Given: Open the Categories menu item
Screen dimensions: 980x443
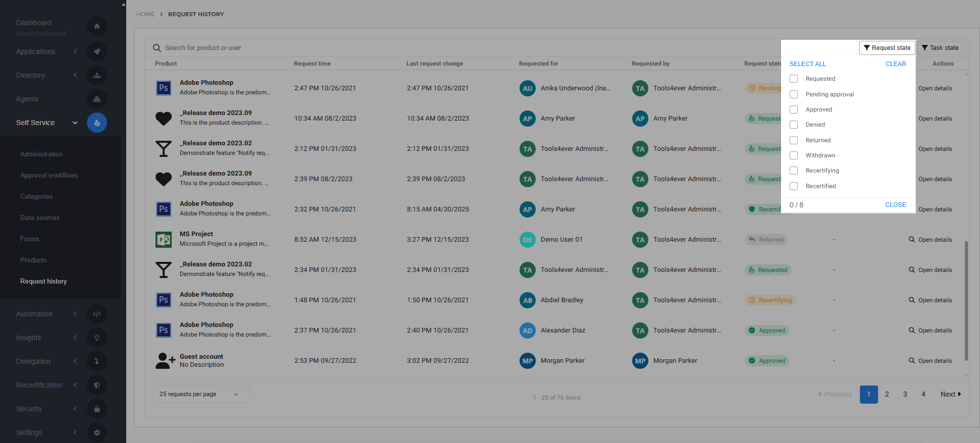Looking at the screenshot, I should click(x=36, y=197).
